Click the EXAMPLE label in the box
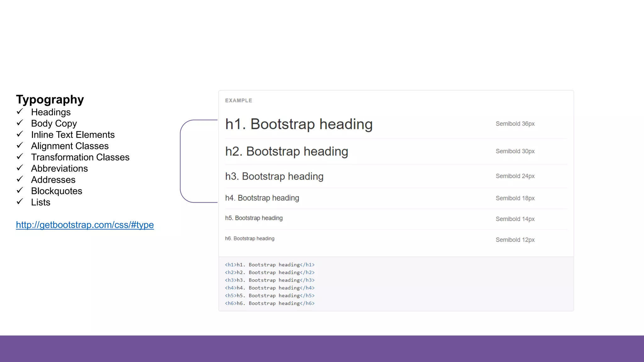644x362 pixels. tap(238, 101)
